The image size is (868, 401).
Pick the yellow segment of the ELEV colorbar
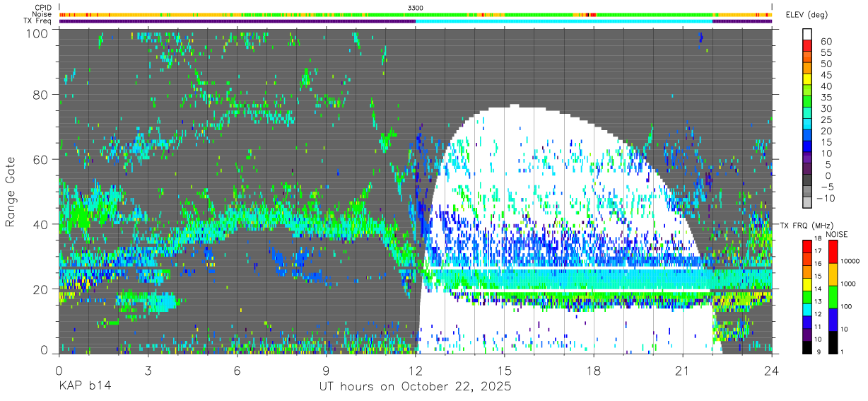tap(807, 79)
